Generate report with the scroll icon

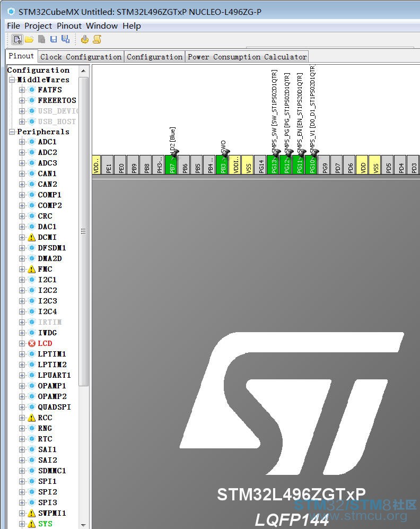tap(97, 39)
